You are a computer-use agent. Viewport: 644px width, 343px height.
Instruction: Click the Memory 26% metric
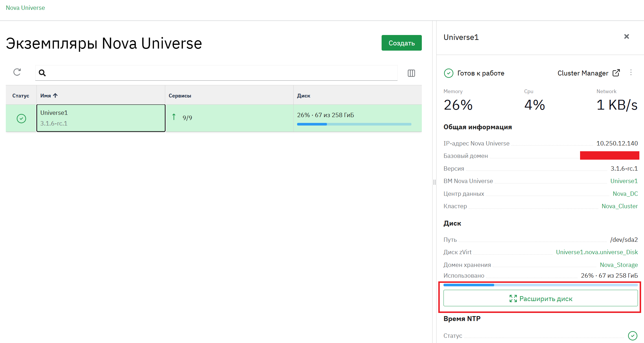(458, 105)
